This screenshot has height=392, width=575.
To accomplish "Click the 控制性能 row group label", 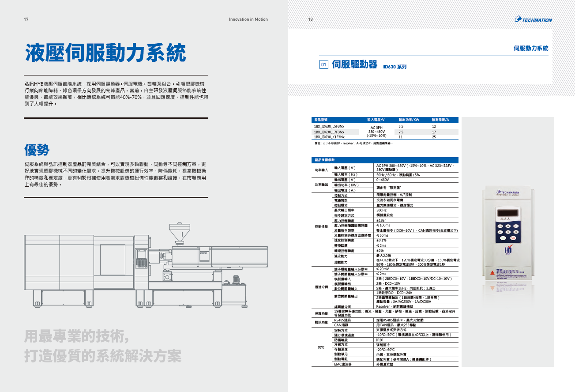I will coord(321,226).
